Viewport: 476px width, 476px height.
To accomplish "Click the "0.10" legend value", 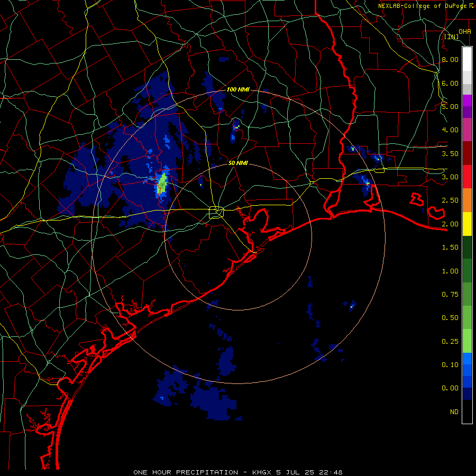I will (450, 365).
